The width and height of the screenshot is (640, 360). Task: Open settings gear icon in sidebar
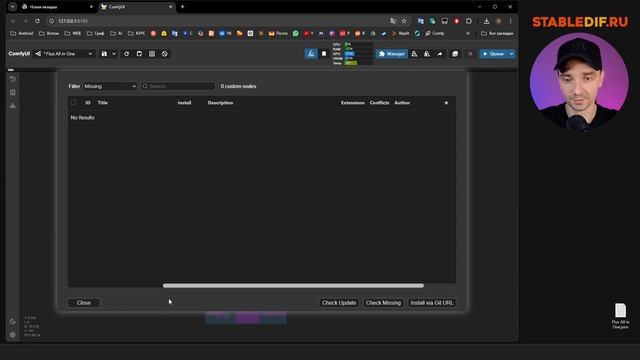(13, 335)
